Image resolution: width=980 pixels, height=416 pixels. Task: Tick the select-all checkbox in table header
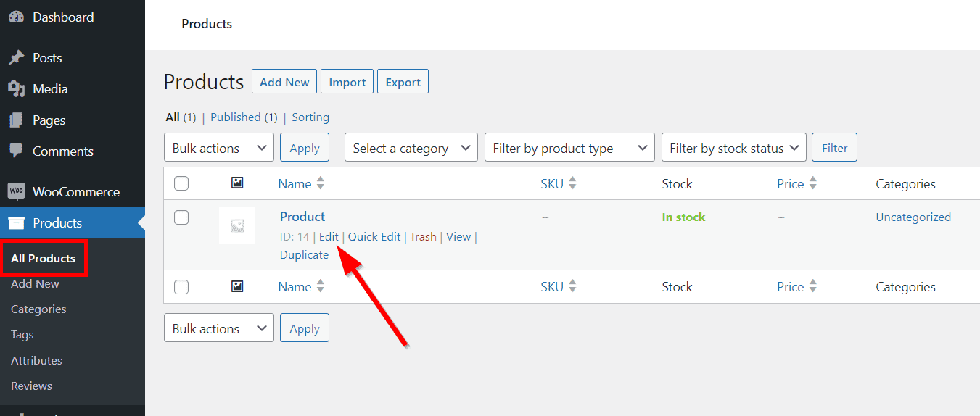coord(181,184)
